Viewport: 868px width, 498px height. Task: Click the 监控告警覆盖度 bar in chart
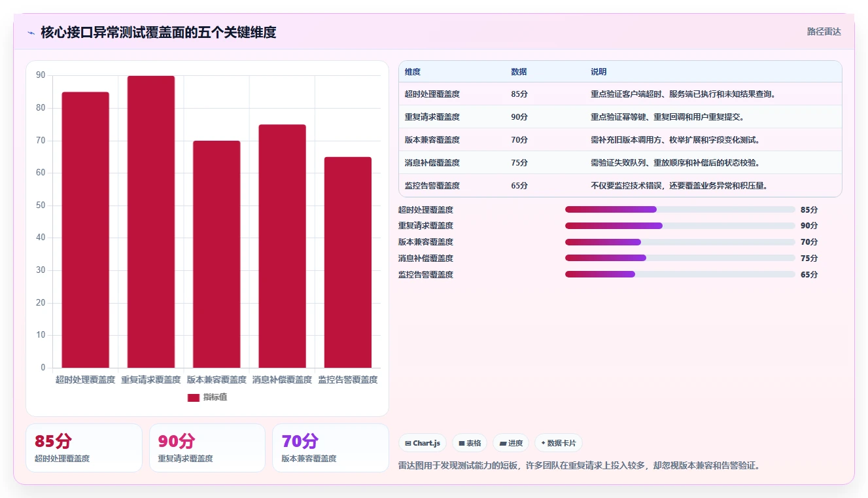point(348,262)
